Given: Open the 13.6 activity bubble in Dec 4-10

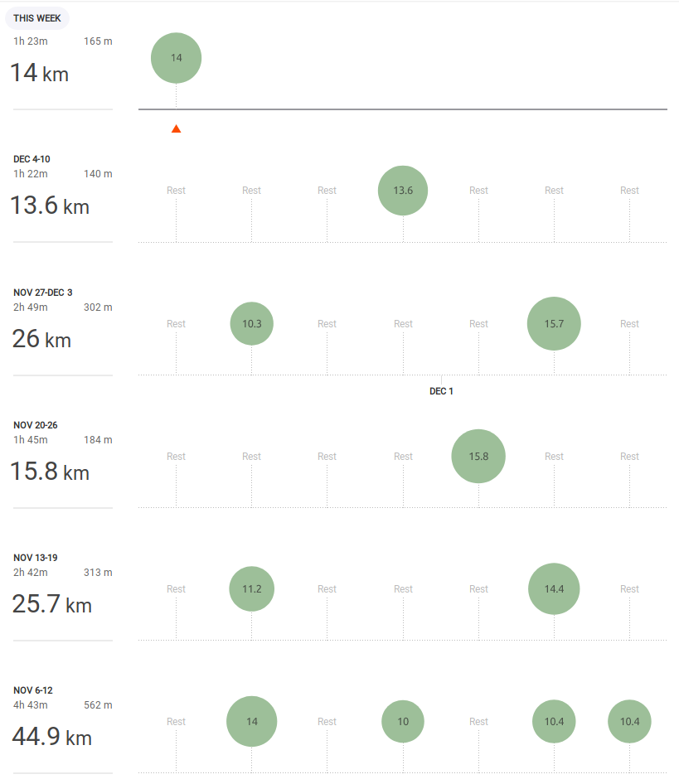Looking at the screenshot, I should pos(403,191).
